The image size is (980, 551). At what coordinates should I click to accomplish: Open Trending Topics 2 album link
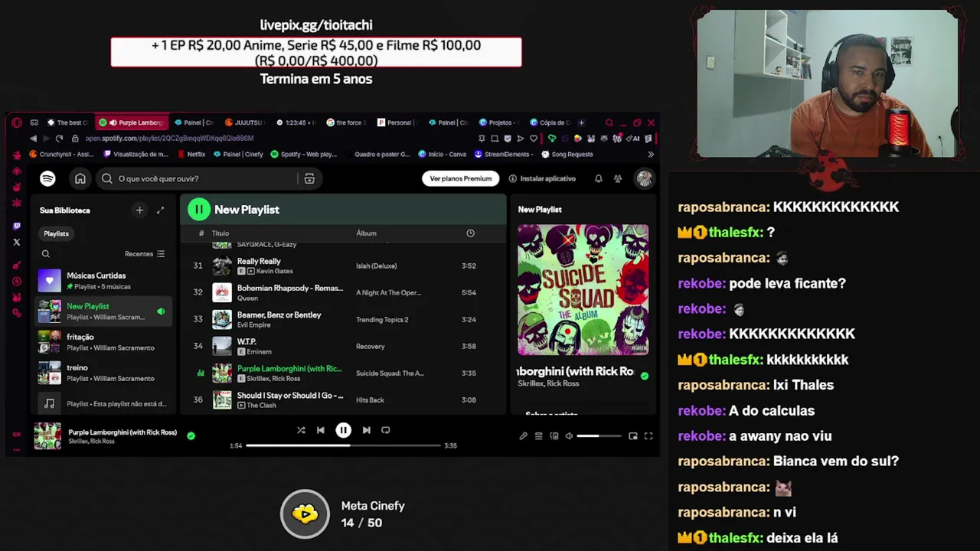pyautogui.click(x=382, y=320)
